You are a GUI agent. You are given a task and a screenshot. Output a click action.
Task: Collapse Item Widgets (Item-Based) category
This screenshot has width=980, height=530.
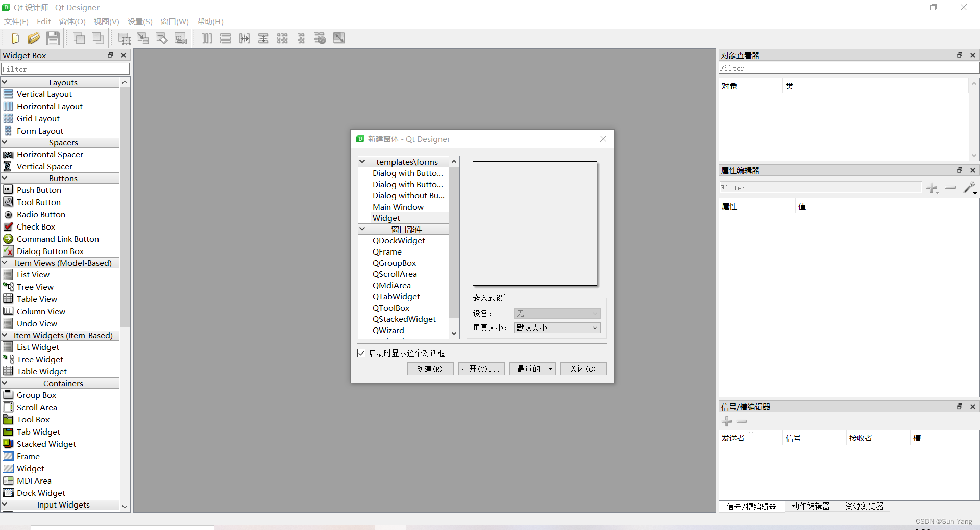(x=5, y=335)
